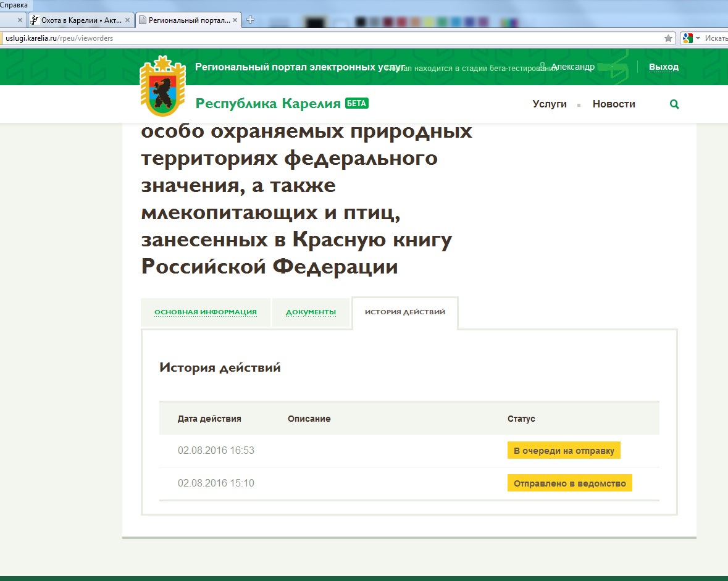The height and width of the screenshot is (581, 728).
Task: Open a new browser tab with plus icon
Action: [250, 20]
